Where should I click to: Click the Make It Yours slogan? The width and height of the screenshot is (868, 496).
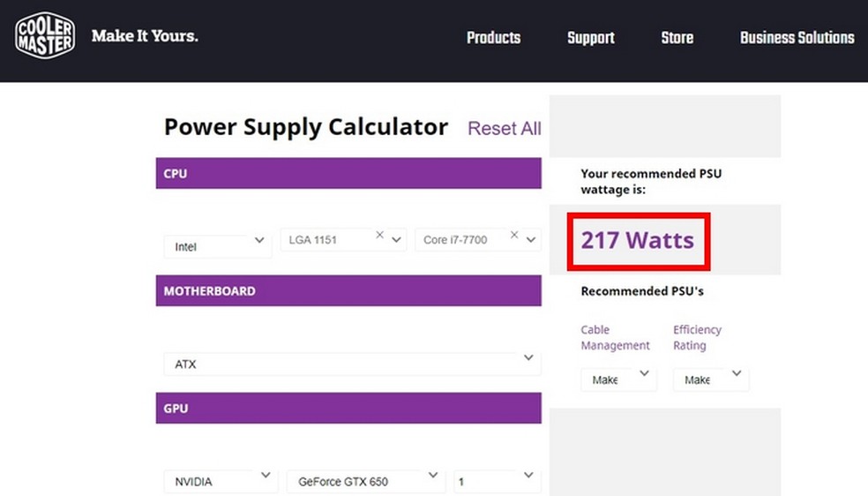click(145, 36)
